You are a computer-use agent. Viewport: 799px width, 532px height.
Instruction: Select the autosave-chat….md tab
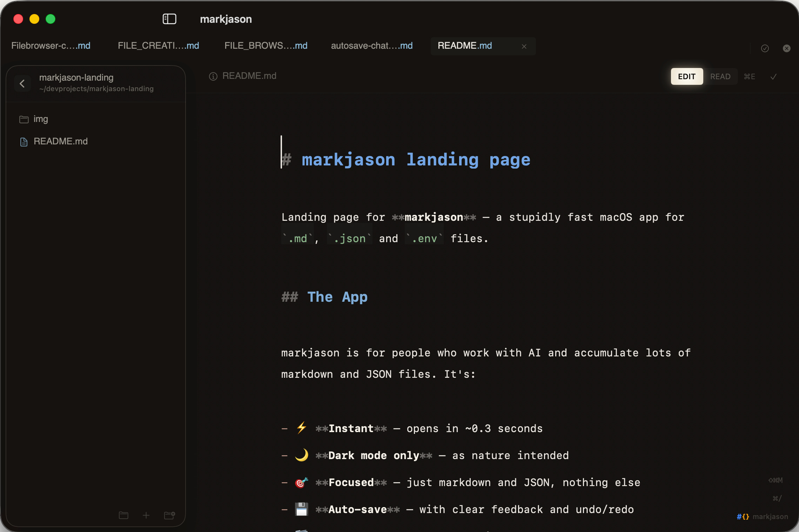coord(371,46)
